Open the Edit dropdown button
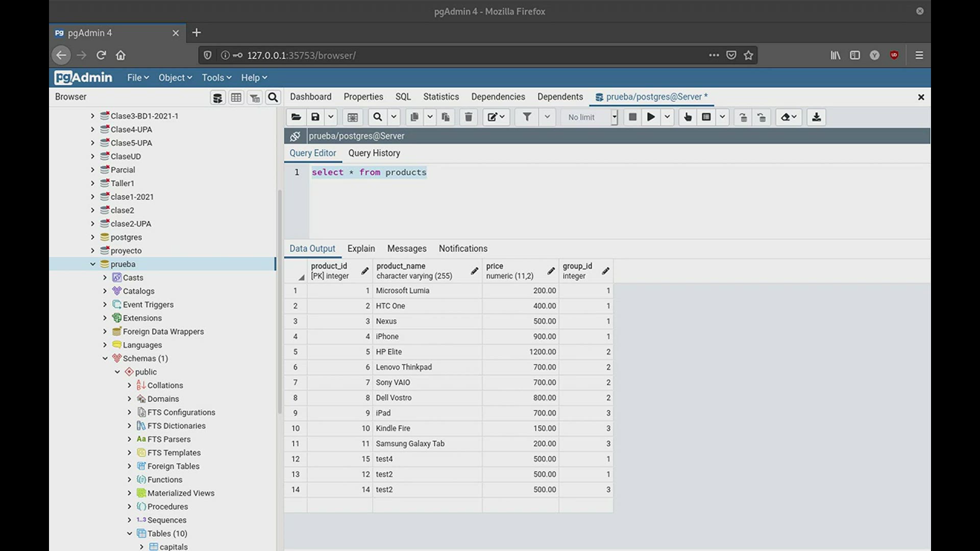980x551 pixels. click(x=496, y=117)
